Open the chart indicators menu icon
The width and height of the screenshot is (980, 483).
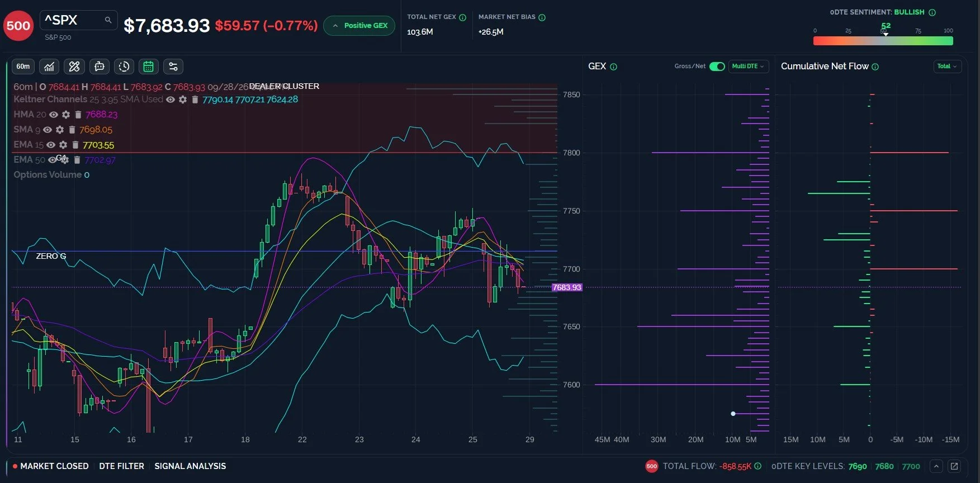pyautogui.click(x=49, y=67)
